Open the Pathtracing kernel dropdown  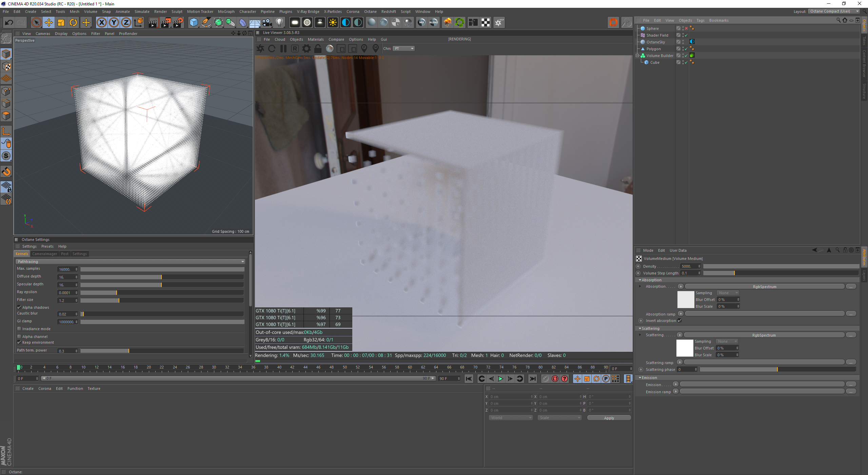click(x=130, y=262)
